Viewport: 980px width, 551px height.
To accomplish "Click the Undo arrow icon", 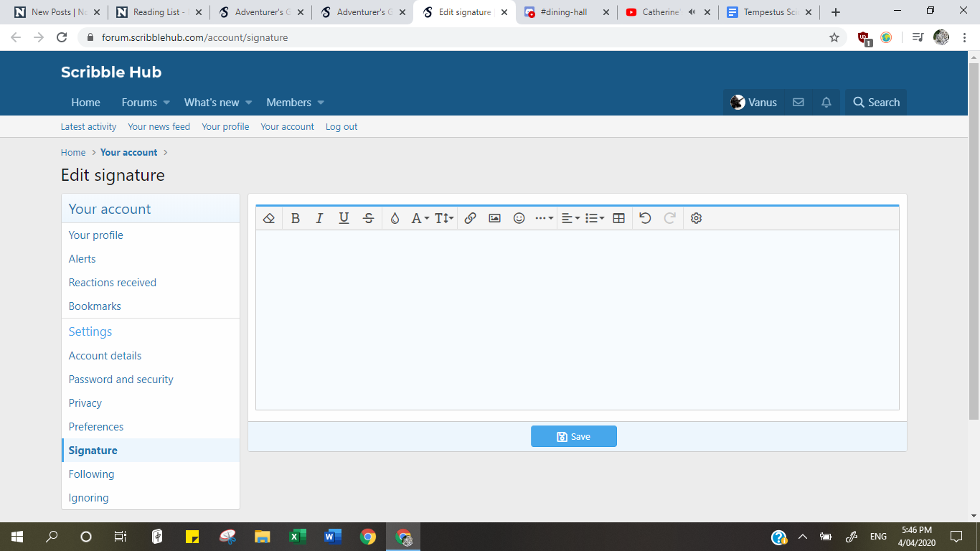I will tap(645, 218).
